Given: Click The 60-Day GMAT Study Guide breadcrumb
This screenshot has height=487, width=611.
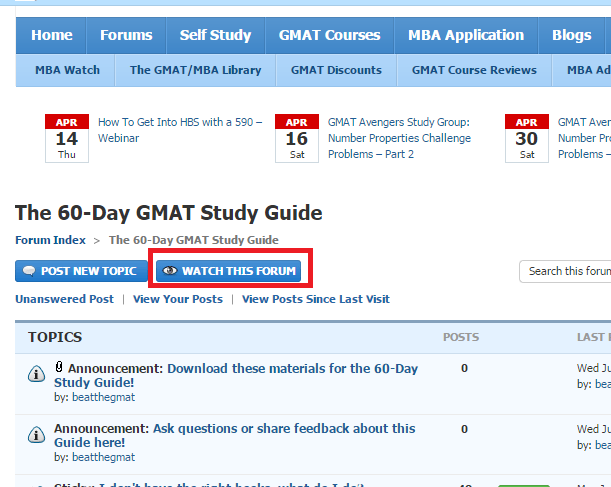Looking at the screenshot, I should tap(194, 240).
